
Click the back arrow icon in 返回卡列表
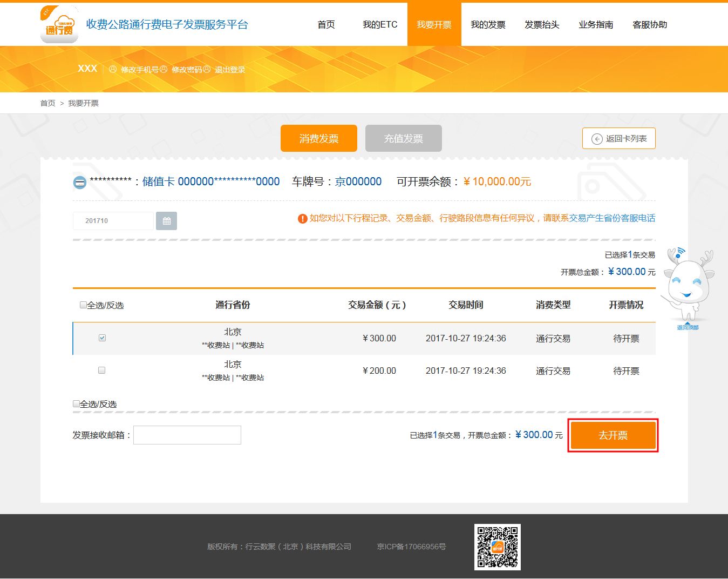[596, 139]
